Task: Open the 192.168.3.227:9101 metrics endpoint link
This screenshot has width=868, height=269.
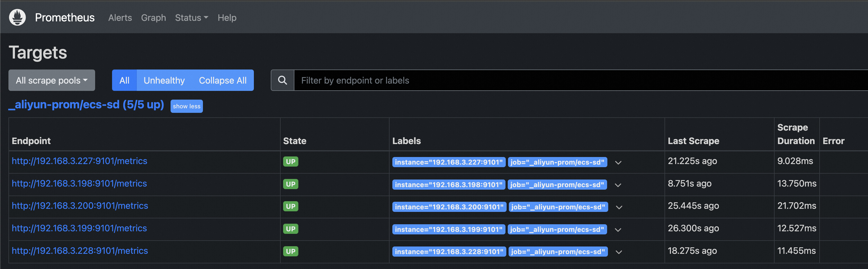Action: [80, 161]
